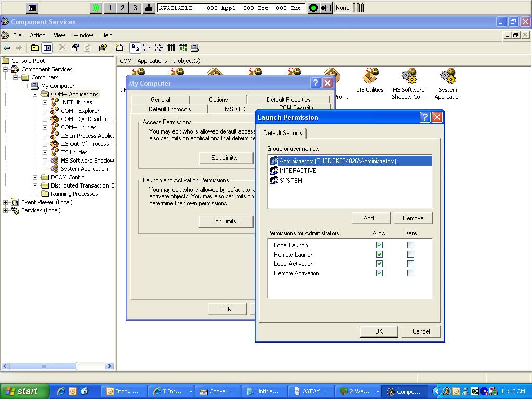Collapse the Component Services tree node
The width and height of the screenshot is (532, 399).
click(5, 69)
